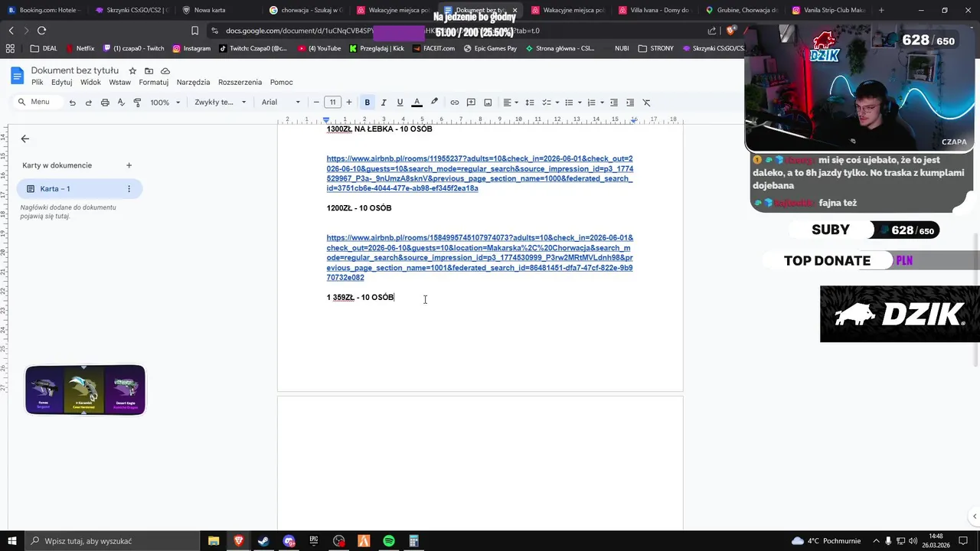Expand the checklist options arrow
This screenshot has height=551, width=980.
(x=557, y=103)
